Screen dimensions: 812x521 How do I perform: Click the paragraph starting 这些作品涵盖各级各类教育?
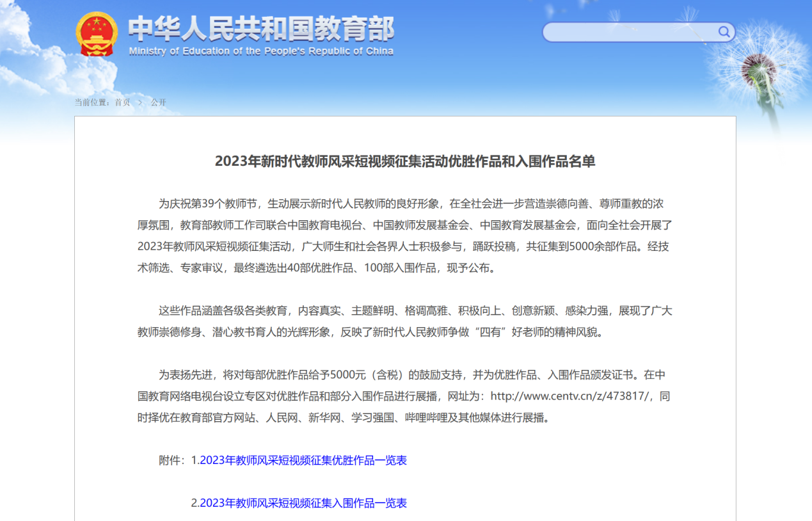pos(405,321)
